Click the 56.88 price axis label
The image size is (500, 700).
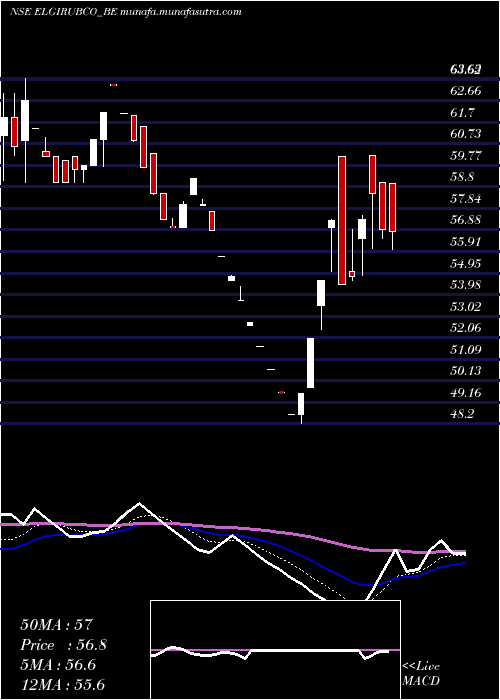tap(467, 220)
